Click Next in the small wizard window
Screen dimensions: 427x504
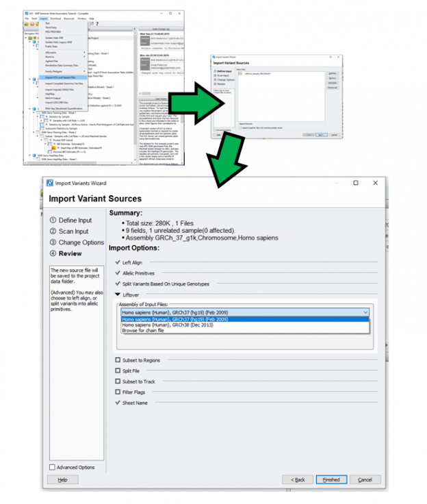tap(322, 135)
